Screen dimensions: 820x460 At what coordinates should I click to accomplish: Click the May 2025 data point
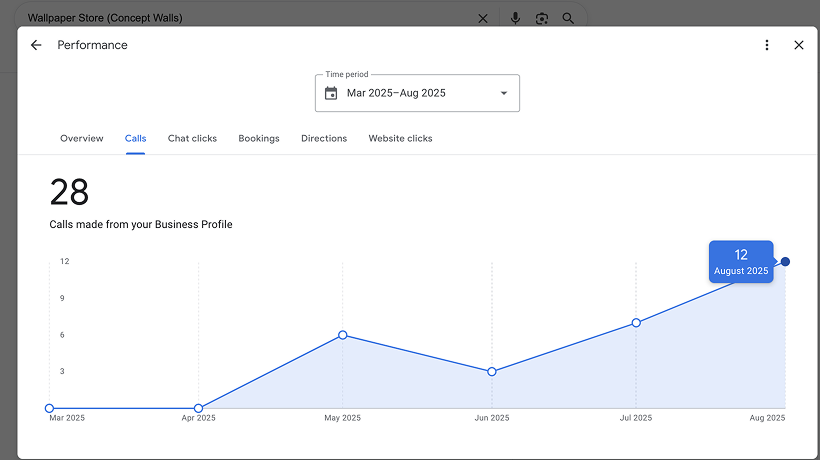coord(343,335)
